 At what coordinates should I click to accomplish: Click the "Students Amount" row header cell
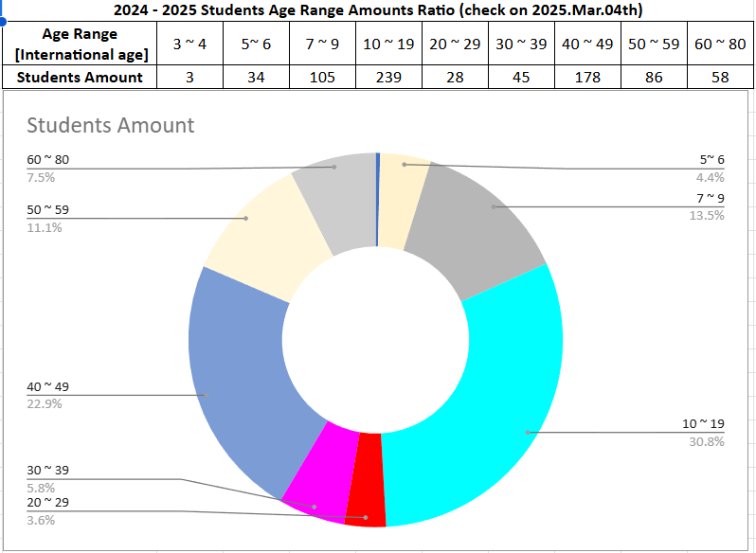[x=81, y=78]
